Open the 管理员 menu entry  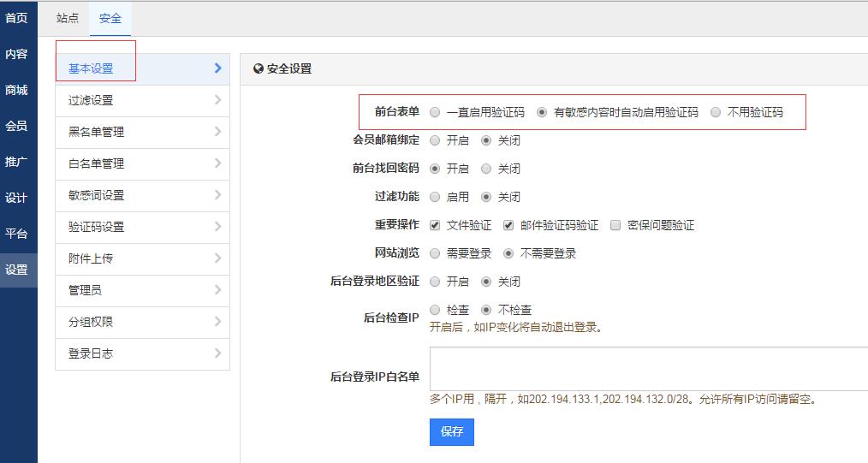point(142,290)
